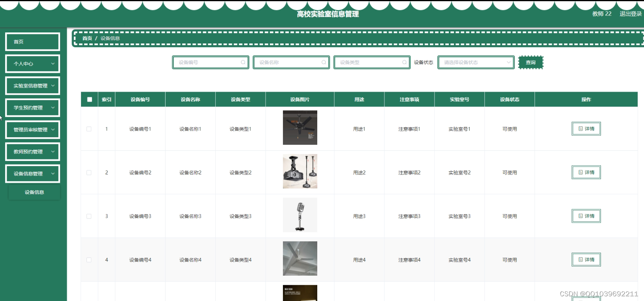Viewport: 644px width, 301px height.
Task: Click the 注意事项4 cell
Action: pyautogui.click(x=409, y=260)
